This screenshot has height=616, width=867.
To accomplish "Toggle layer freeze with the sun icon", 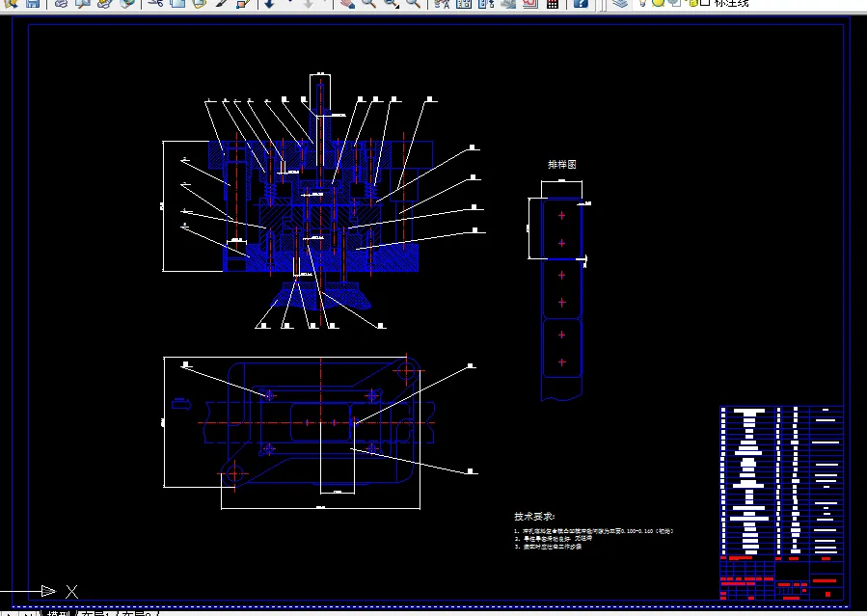I will pos(658,3).
